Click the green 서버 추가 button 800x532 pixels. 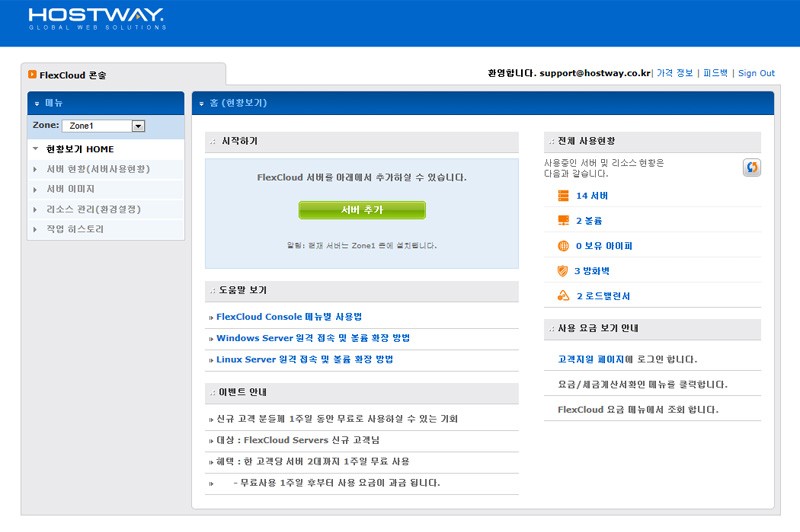[362, 210]
